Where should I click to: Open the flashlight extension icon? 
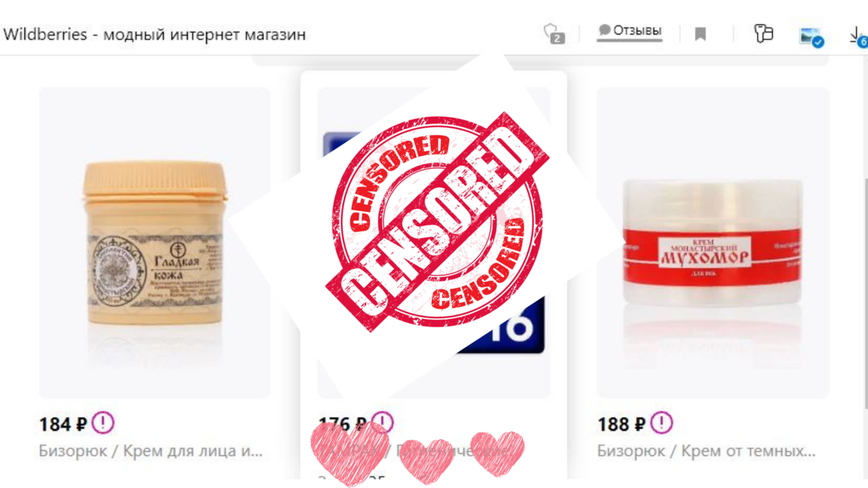coord(764,33)
